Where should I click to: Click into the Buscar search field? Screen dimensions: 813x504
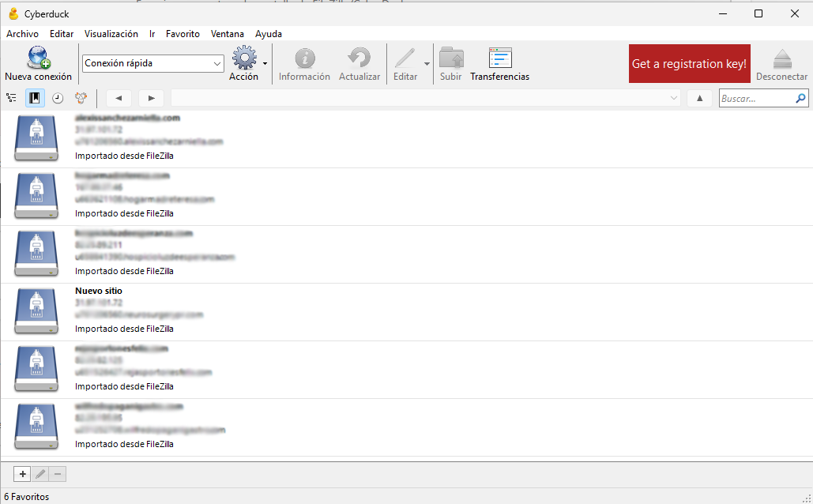(x=756, y=99)
